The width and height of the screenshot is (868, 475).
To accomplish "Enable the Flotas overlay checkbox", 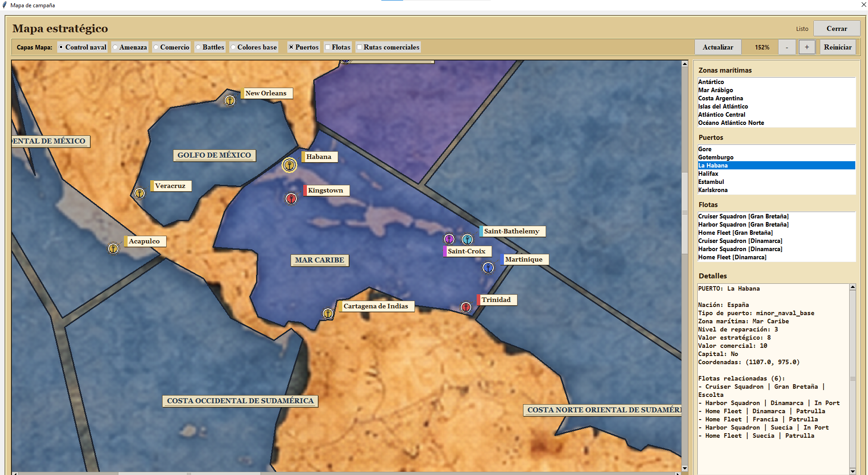I will [337, 47].
